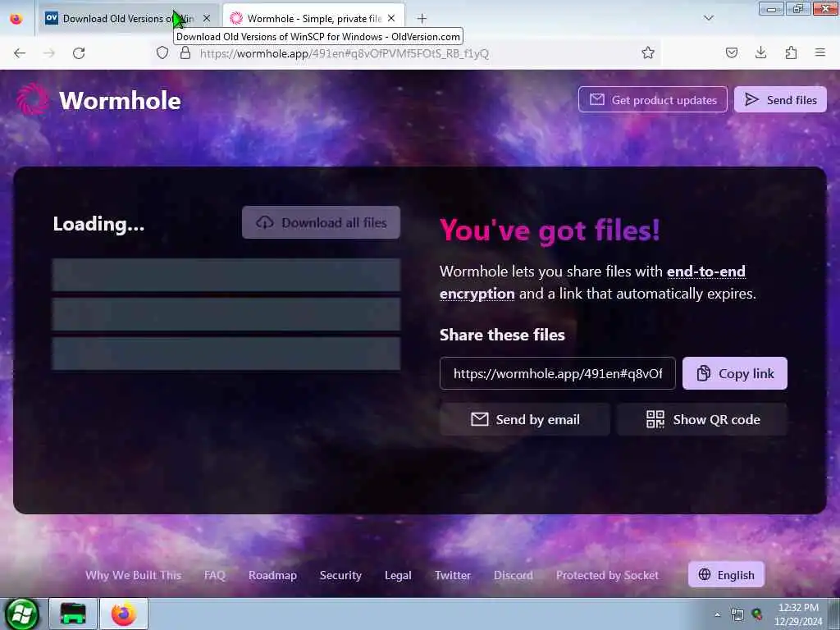
Task: Click the Firefox taskbar icon
Action: (x=124, y=614)
